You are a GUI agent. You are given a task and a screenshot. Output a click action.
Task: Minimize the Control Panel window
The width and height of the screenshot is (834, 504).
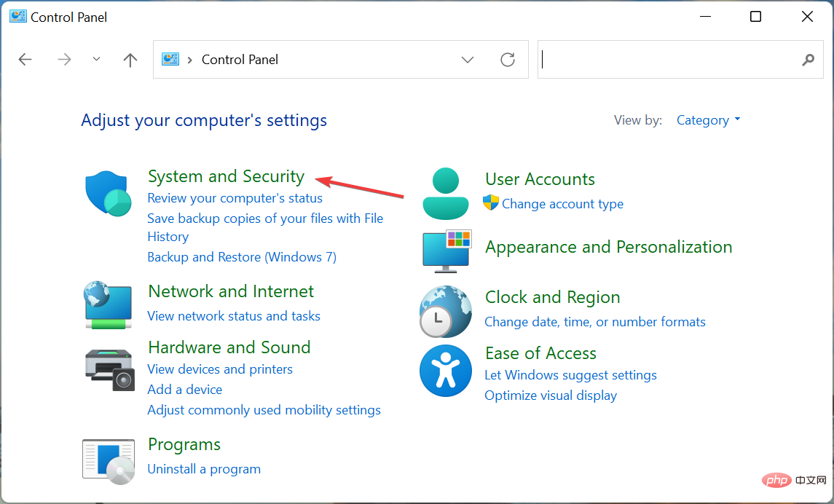(705, 17)
